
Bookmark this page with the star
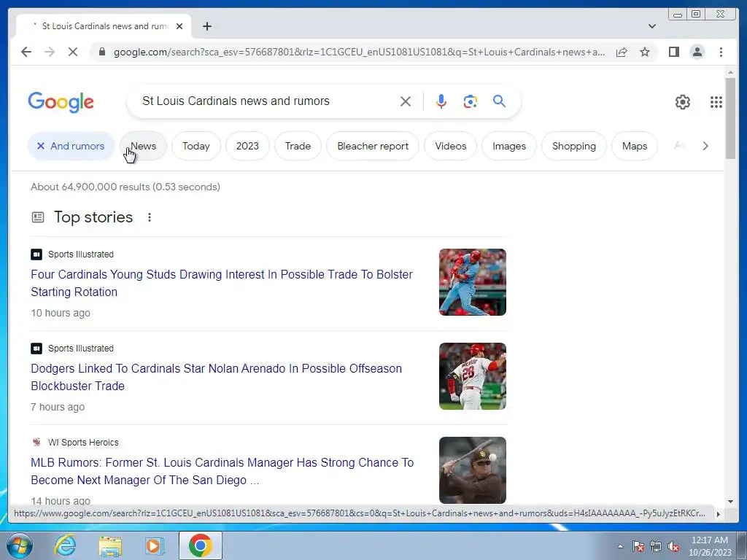pos(645,52)
